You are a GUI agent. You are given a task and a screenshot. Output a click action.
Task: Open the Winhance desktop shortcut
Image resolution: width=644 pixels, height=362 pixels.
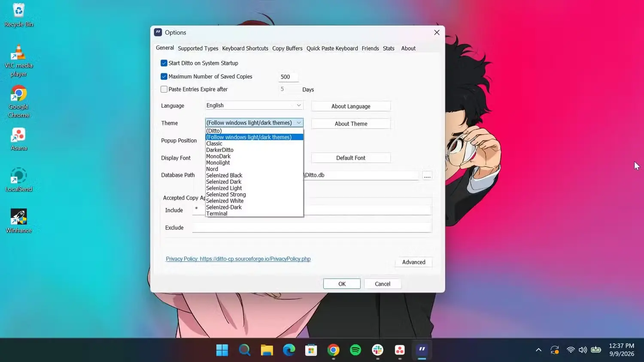pos(18,221)
